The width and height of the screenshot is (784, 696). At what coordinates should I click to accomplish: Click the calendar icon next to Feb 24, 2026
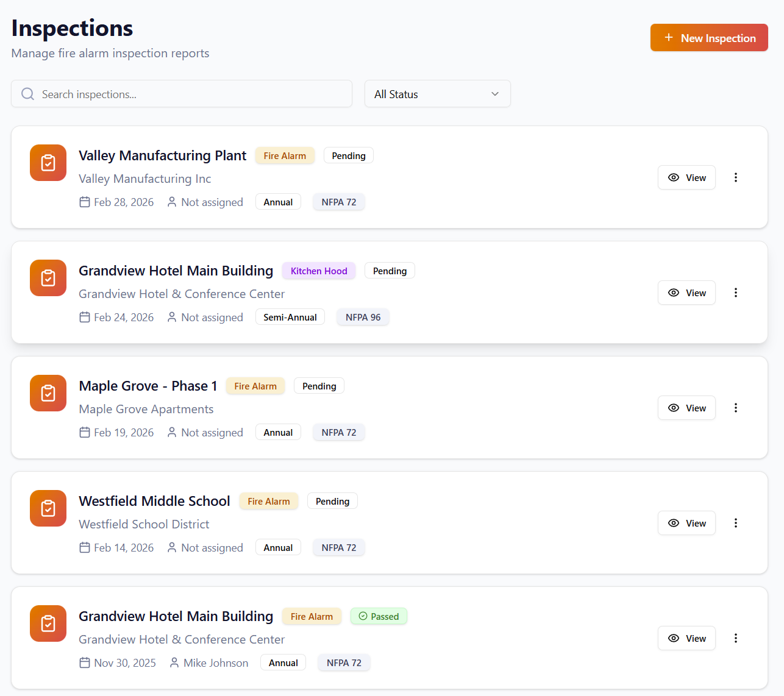tap(85, 317)
